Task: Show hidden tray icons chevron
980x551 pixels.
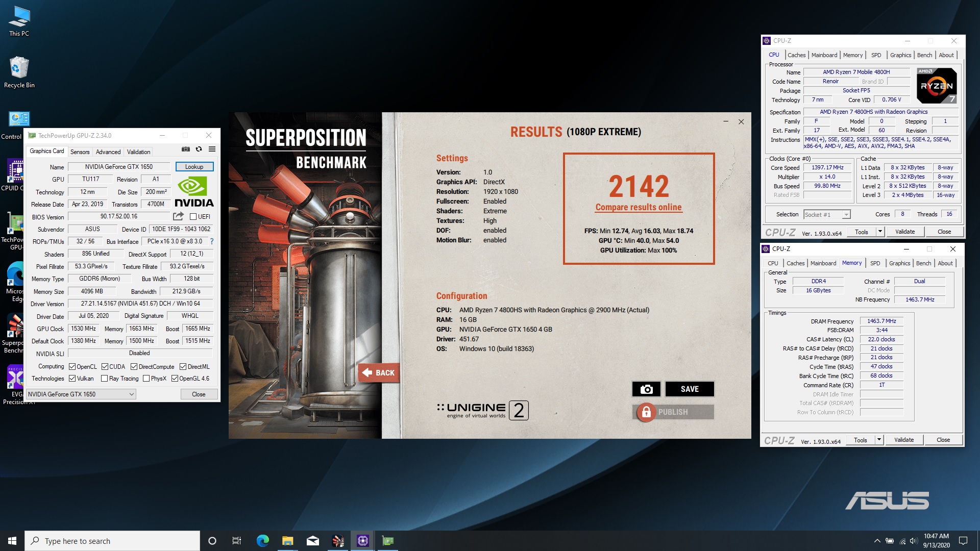Action: pos(877,541)
